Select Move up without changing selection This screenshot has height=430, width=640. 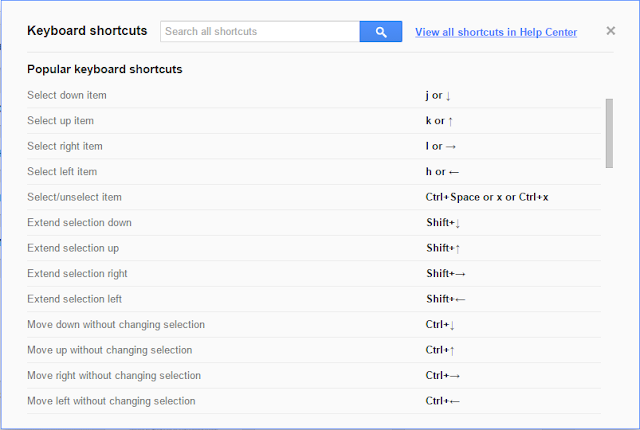[x=110, y=350]
